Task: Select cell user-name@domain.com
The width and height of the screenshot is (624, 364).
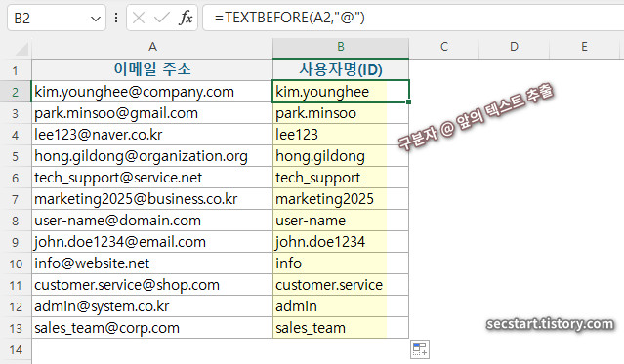Action: [x=152, y=221]
